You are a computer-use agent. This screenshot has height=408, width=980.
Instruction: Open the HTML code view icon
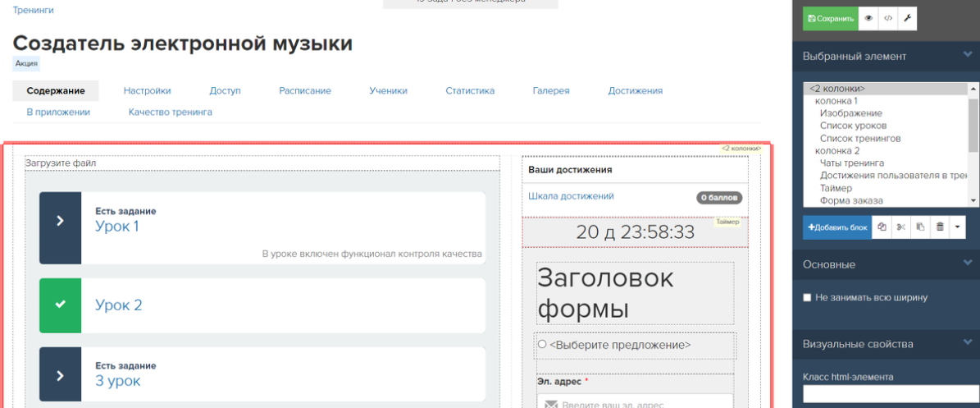(888, 19)
